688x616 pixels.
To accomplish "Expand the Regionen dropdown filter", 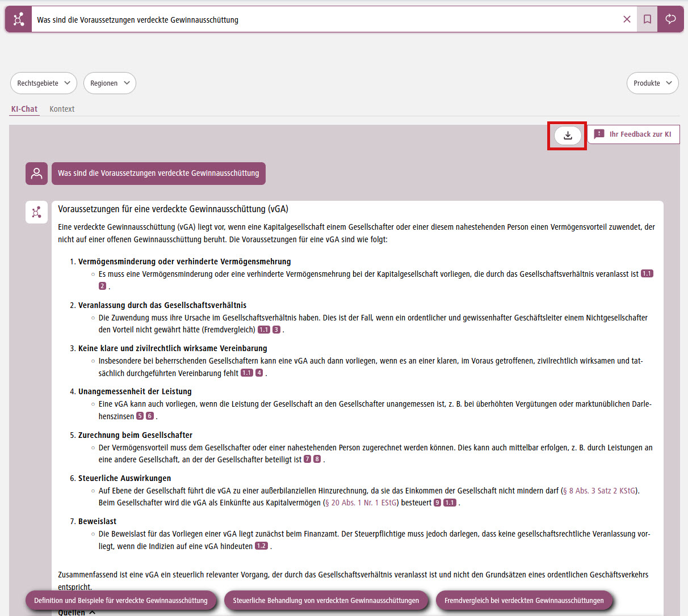I will [x=110, y=83].
